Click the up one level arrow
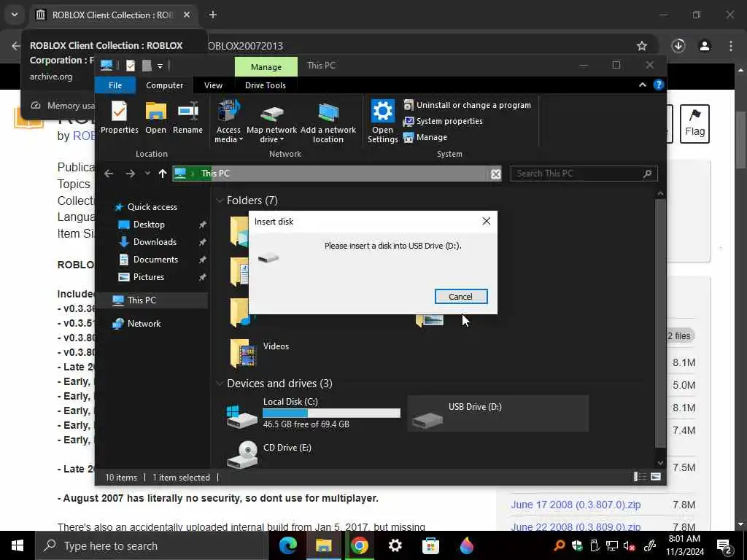This screenshot has width=747, height=560. coord(163,174)
